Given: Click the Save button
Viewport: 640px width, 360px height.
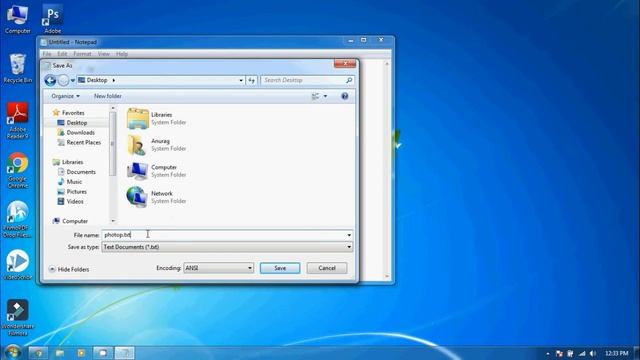Looking at the screenshot, I should (x=280, y=268).
